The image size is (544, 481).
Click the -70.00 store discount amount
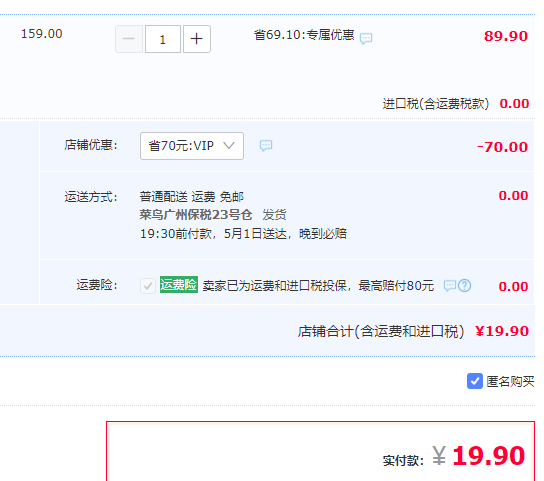pyautogui.click(x=502, y=147)
